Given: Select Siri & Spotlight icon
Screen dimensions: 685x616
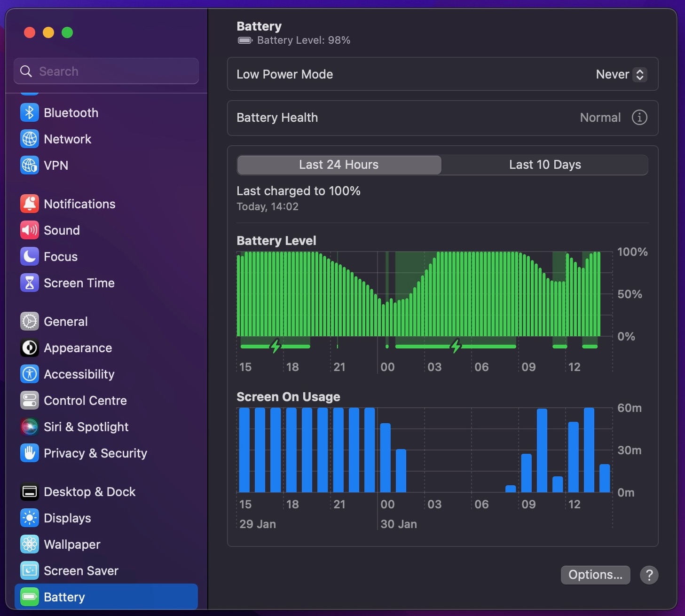Looking at the screenshot, I should tap(30, 427).
